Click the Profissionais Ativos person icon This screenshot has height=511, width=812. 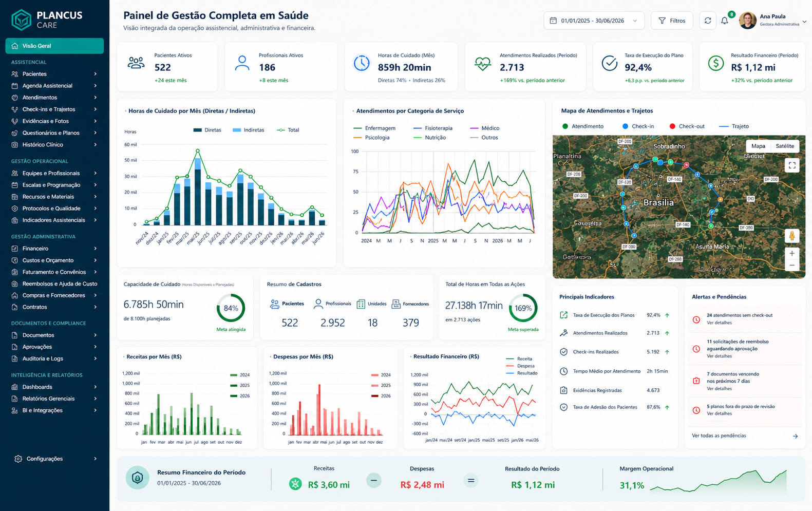point(242,63)
